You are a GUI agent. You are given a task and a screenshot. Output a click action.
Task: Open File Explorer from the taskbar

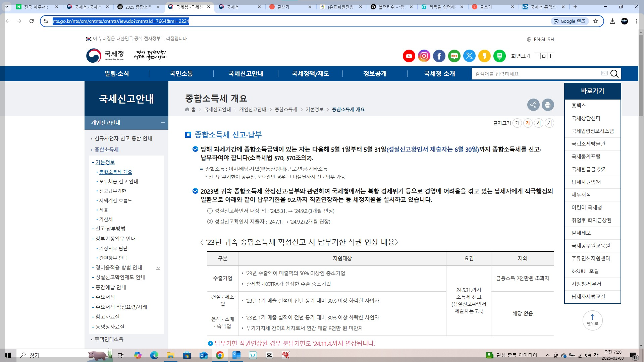(170, 355)
